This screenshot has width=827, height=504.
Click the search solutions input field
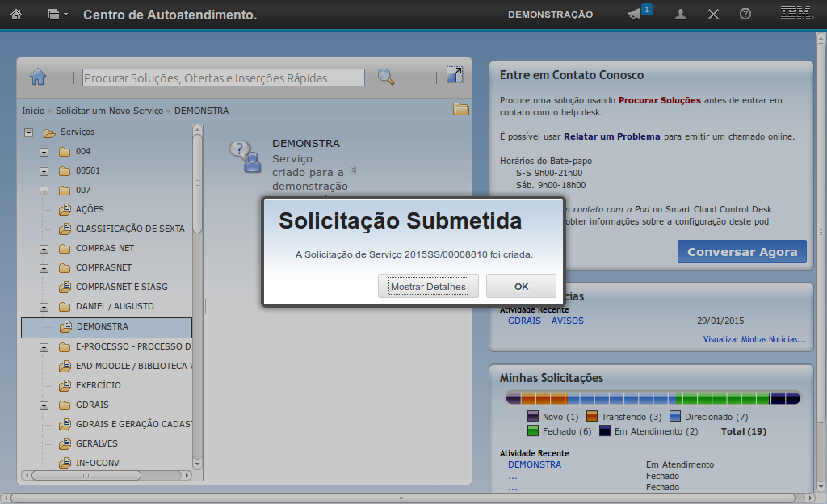(x=224, y=78)
